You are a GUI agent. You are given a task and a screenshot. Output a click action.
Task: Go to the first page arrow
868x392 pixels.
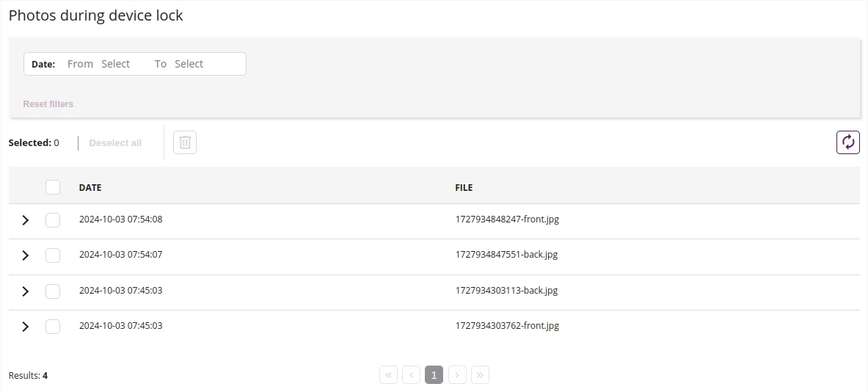[389, 375]
